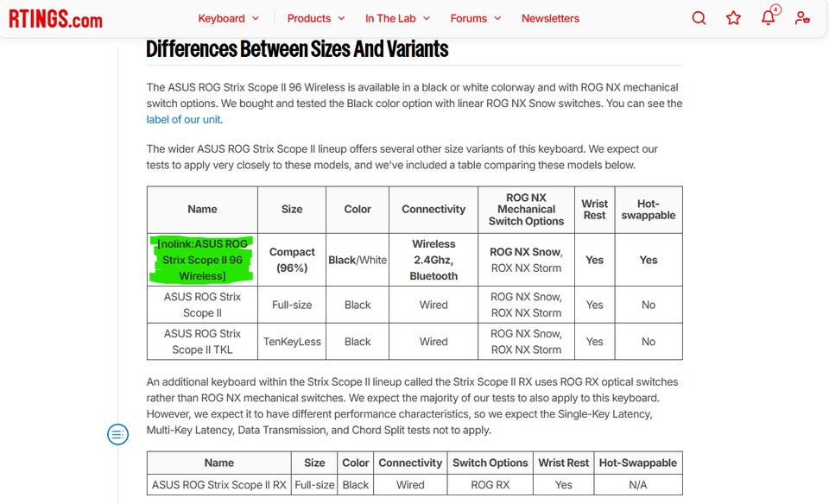This screenshot has width=829, height=504.
Task: Open the Products nav item
Action: (309, 18)
